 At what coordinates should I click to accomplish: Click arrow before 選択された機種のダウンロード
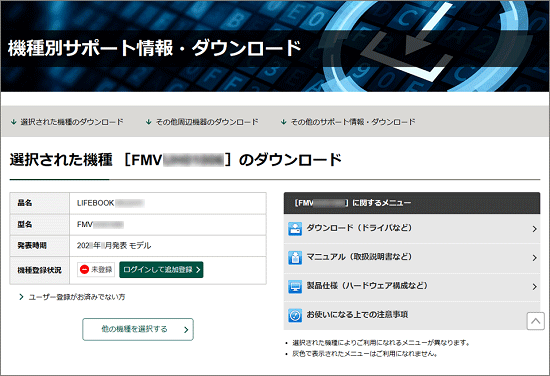click(x=14, y=122)
